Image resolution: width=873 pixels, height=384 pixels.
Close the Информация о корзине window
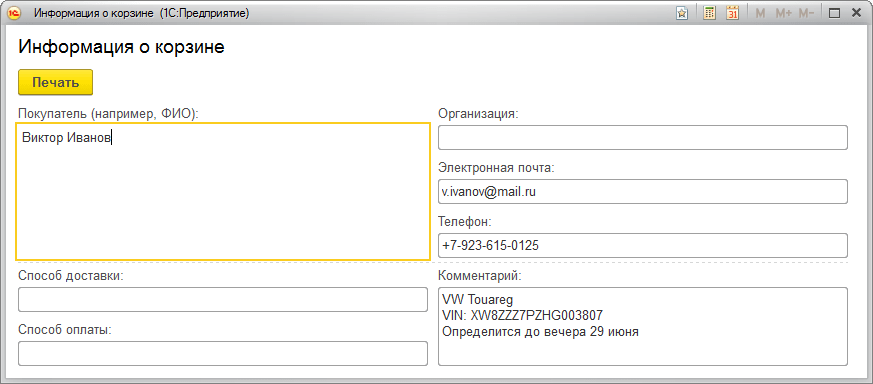(856, 13)
